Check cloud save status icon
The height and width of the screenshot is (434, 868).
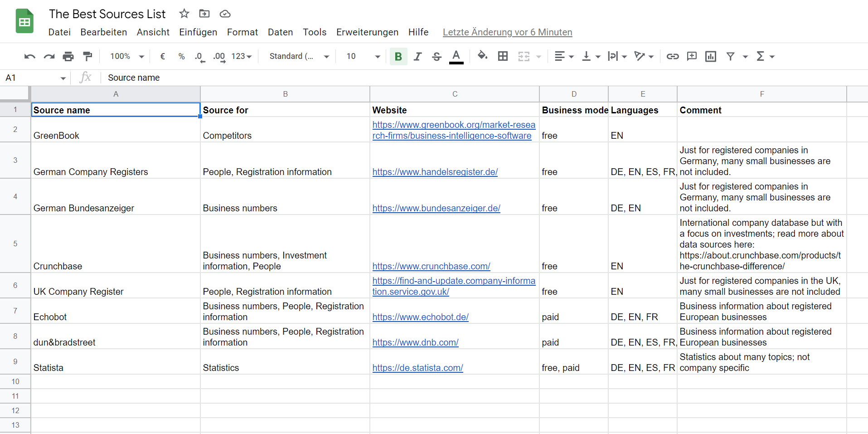click(x=225, y=14)
